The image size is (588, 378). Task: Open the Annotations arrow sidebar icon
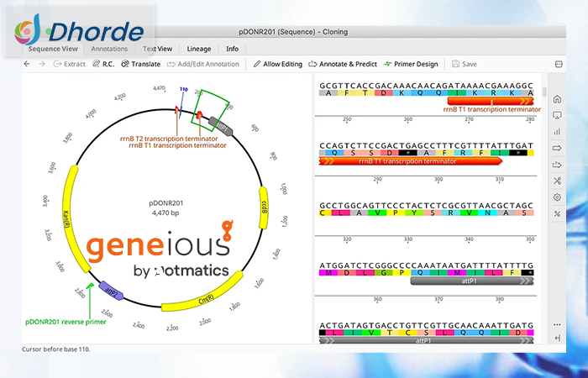[x=557, y=148]
